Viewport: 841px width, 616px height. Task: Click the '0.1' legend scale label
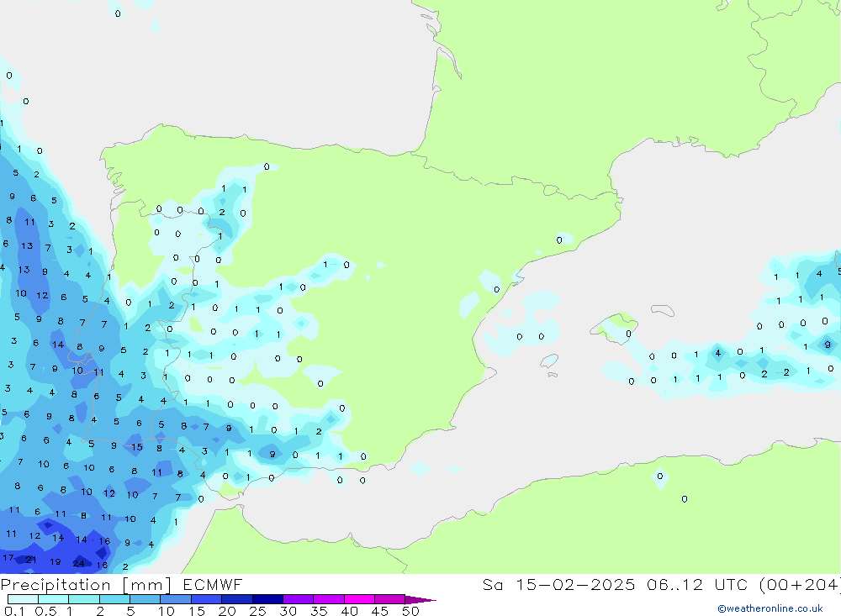coord(14,611)
